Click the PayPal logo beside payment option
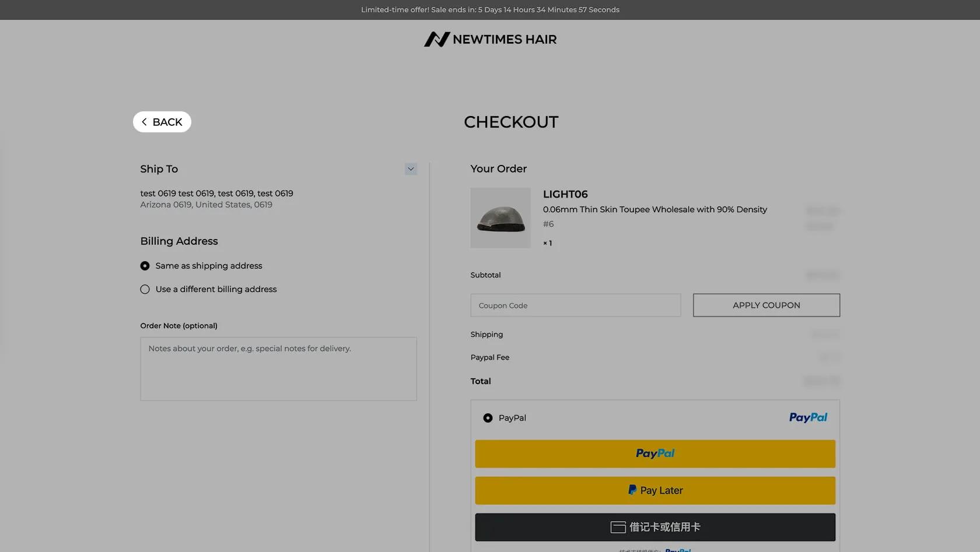 point(808,417)
